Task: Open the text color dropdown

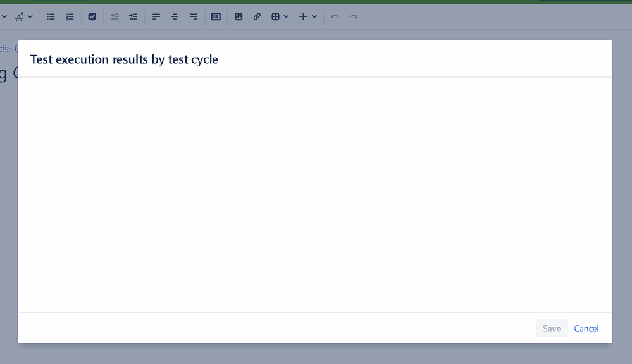Action: point(23,16)
